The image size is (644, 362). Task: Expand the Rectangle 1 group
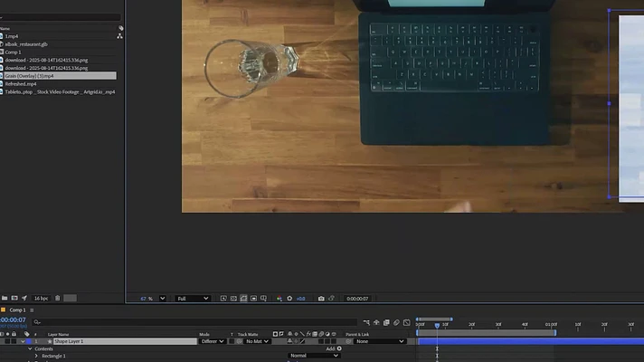[x=36, y=356]
